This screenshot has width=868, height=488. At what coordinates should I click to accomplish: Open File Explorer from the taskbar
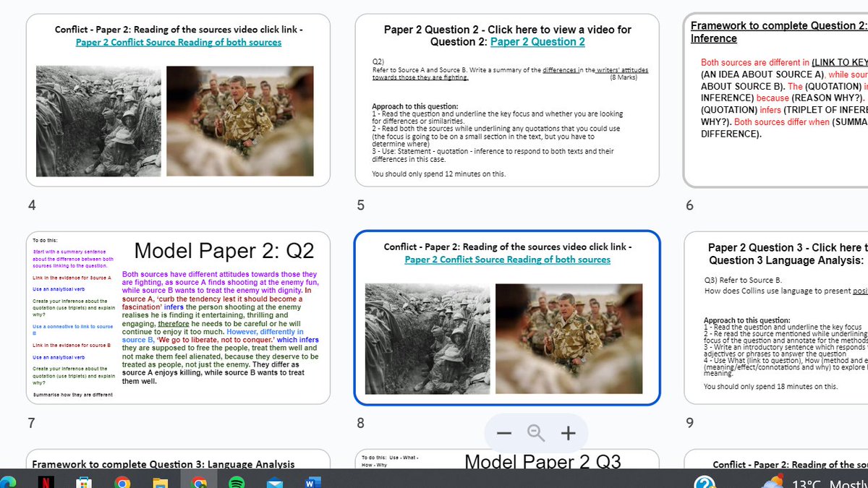tap(161, 482)
